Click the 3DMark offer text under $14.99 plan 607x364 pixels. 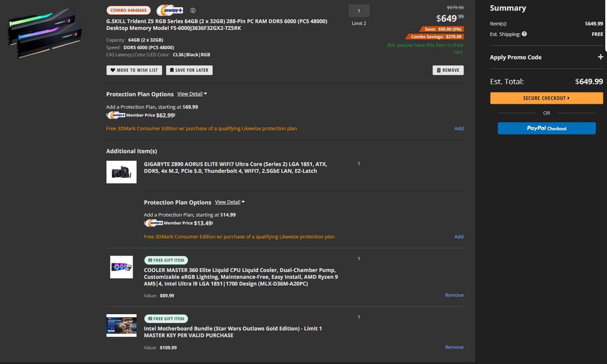[239, 237]
